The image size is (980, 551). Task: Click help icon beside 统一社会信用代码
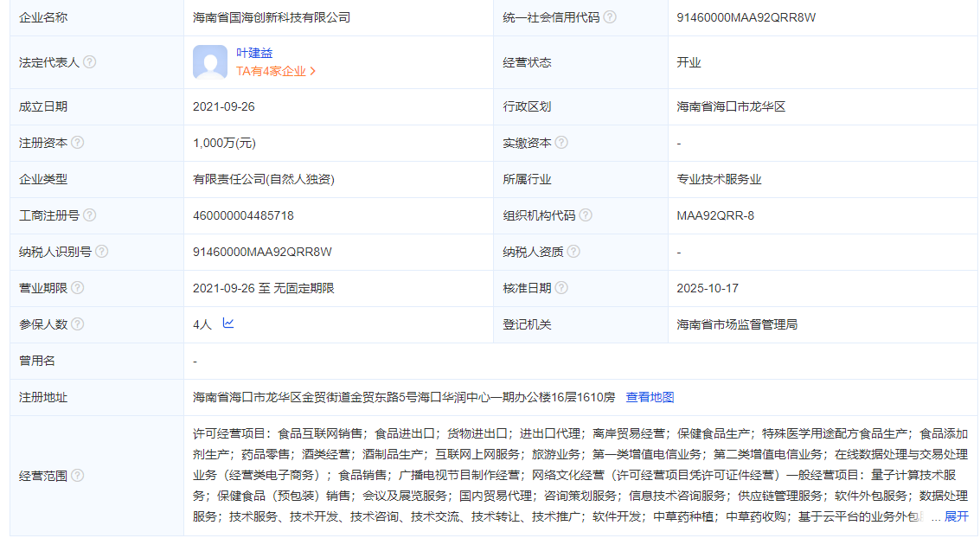[x=610, y=17]
